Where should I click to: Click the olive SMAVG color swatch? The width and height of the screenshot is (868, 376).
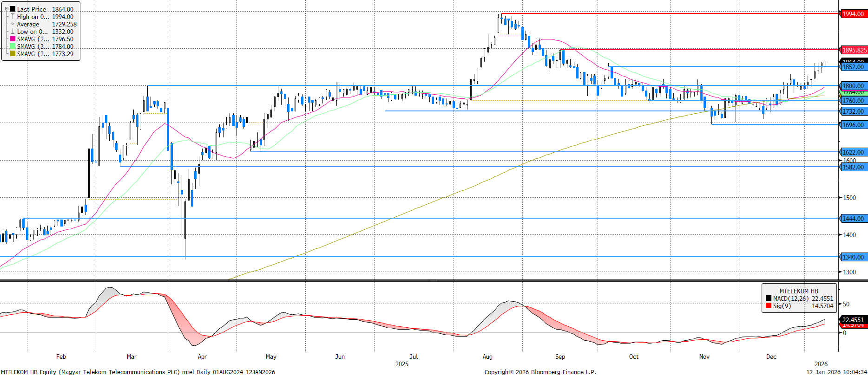(13, 54)
